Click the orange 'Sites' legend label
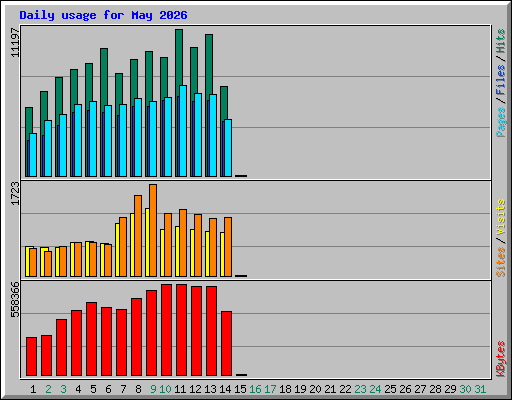 coord(501,262)
